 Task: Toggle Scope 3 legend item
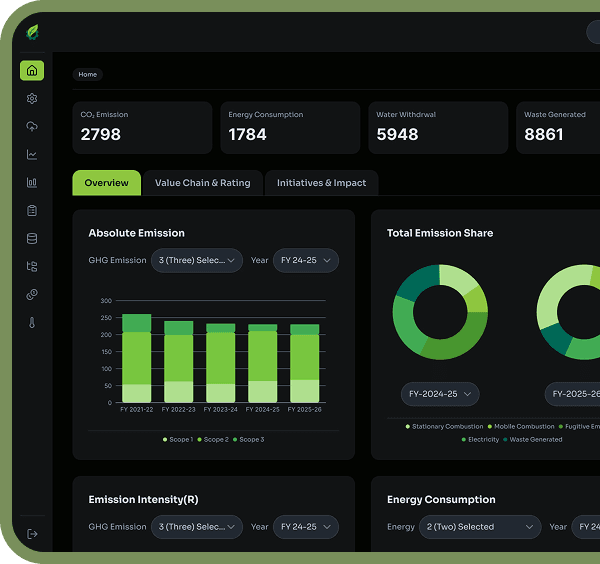pos(248,439)
